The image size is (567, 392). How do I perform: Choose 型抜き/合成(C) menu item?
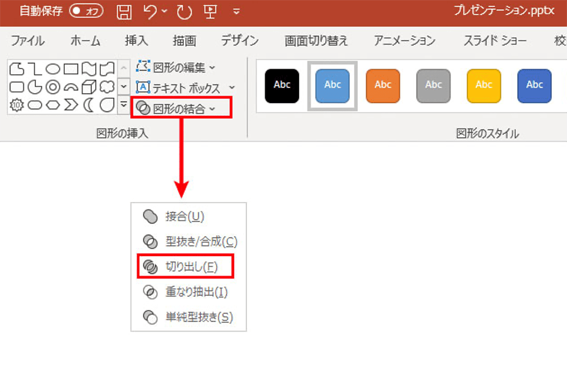coord(188,242)
